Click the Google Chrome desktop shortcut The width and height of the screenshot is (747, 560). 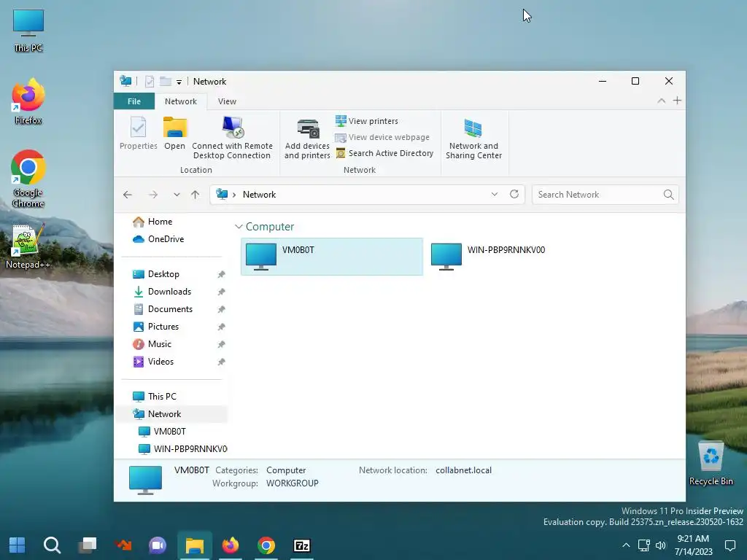point(28,179)
